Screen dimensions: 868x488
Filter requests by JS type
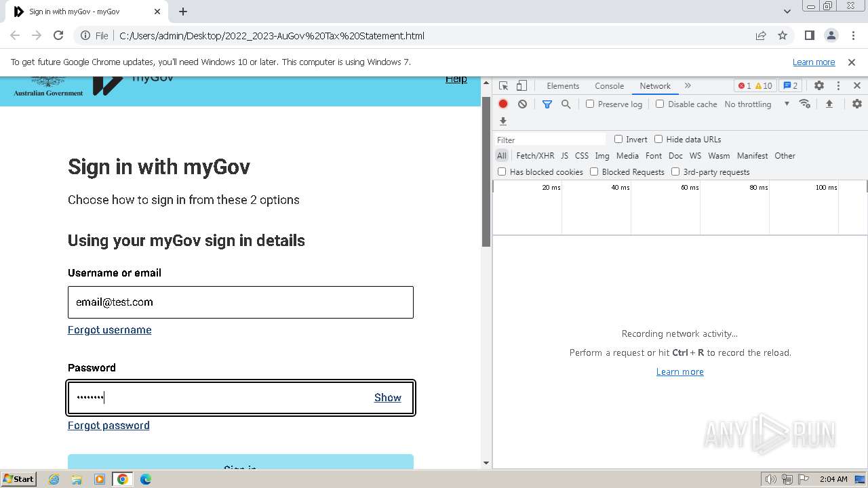(564, 155)
